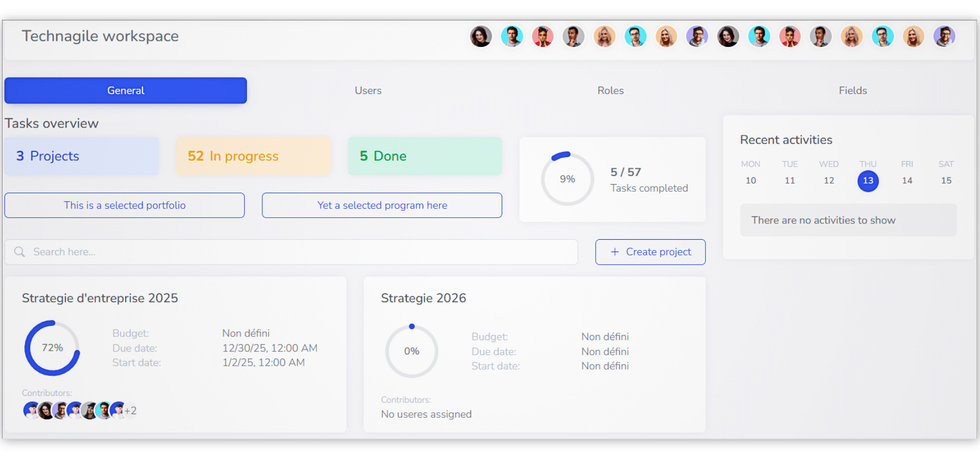Image resolution: width=980 pixels, height=459 pixels.
Task: Select Monday 10 in Recent activities
Action: coord(750,180)
